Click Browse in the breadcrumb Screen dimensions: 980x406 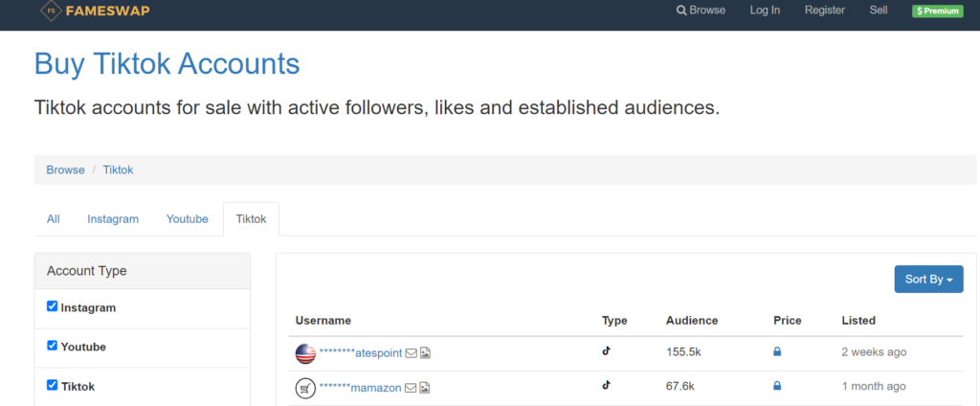[x=66, y=170]
